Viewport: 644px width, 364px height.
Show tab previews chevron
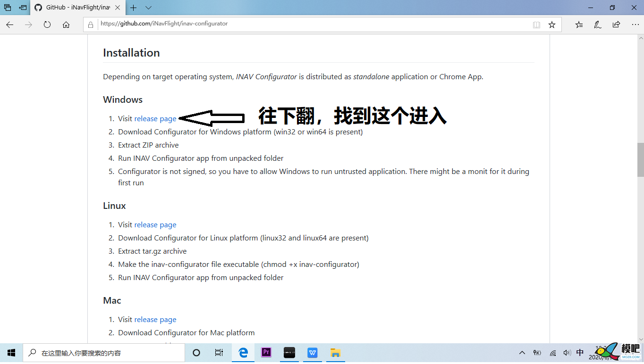pyautogui.click(x=148, y=8)
